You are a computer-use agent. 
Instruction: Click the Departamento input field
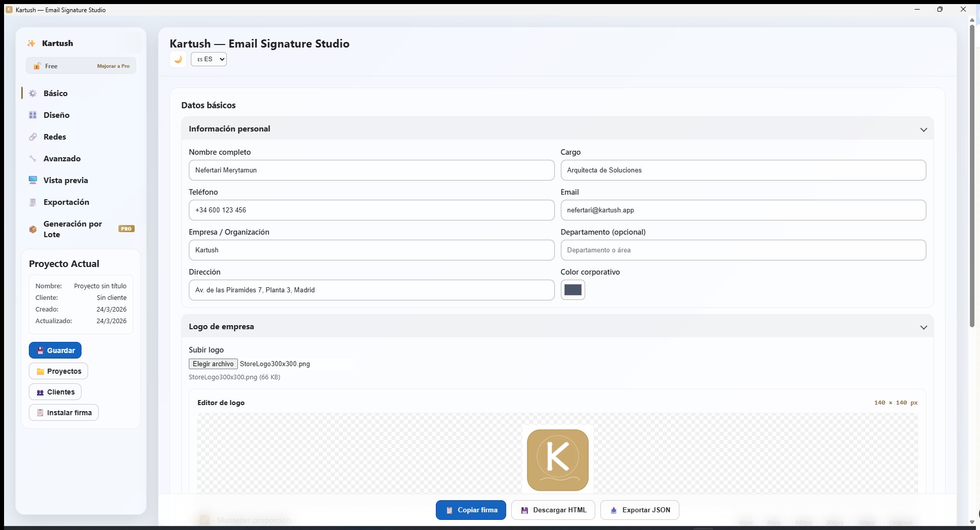pos(743,250)
